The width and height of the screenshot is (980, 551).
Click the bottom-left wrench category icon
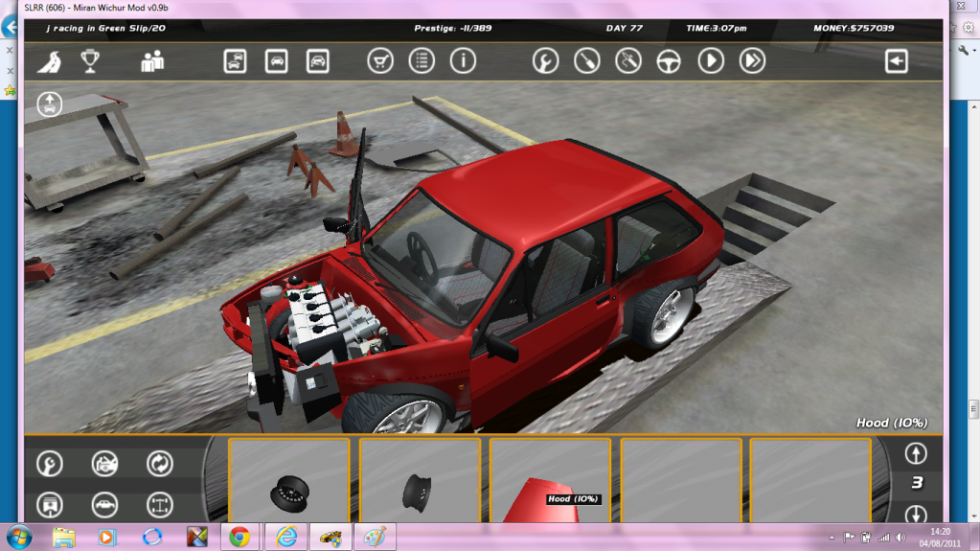50,464
